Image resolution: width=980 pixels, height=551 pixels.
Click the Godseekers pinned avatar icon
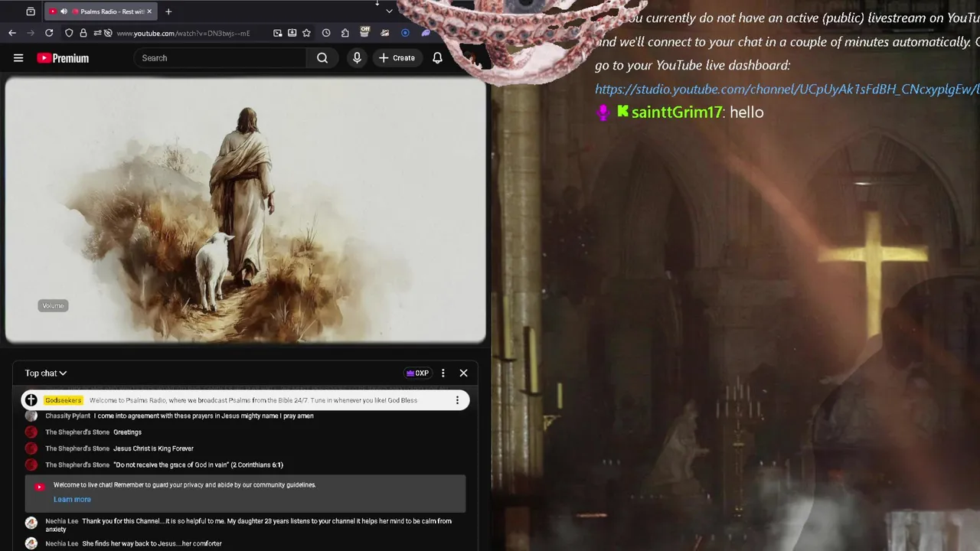(x=31, y=400)
